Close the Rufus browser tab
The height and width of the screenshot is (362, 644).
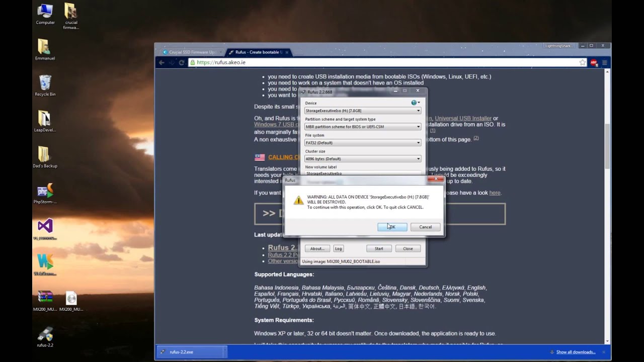tap(287, 52)
